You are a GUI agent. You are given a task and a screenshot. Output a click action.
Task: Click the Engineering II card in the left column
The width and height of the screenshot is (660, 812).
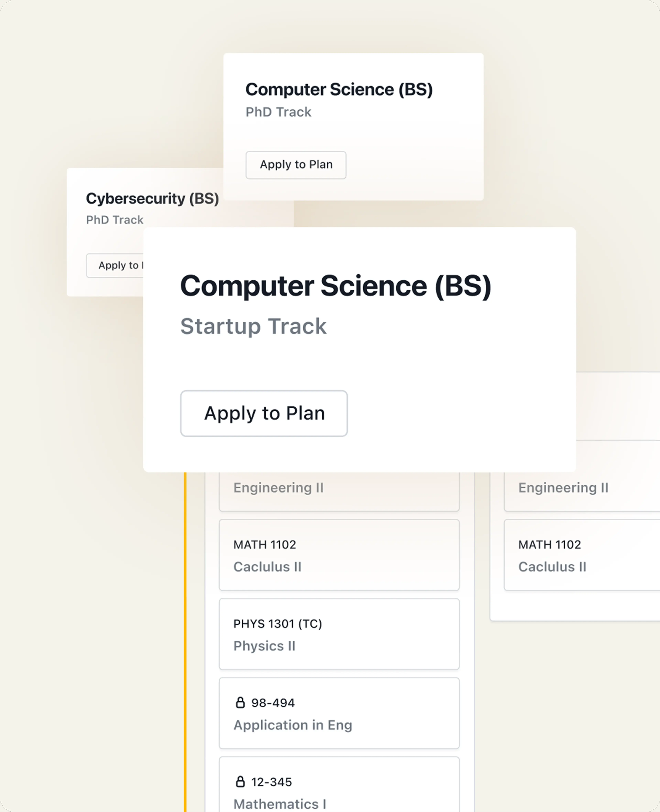(339, 491)
